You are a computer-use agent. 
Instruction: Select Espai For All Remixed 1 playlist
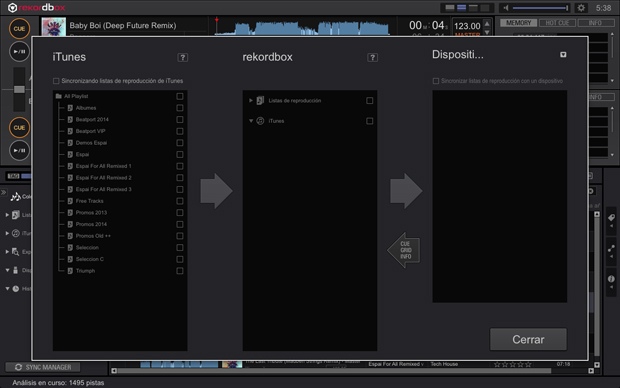pyautogui.click(x=120, y=166)
